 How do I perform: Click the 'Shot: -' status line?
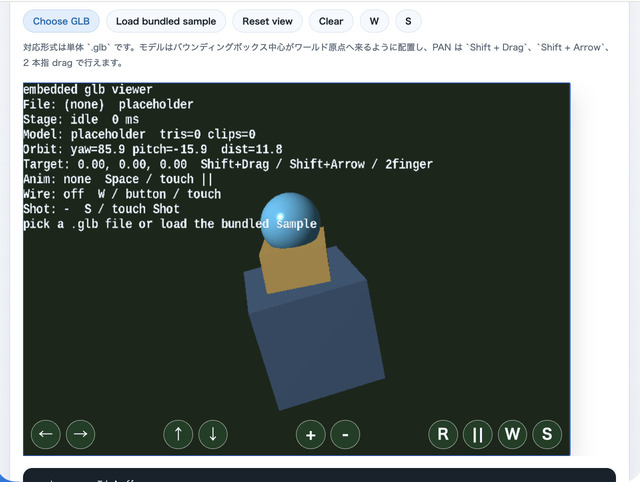(101, 209)
